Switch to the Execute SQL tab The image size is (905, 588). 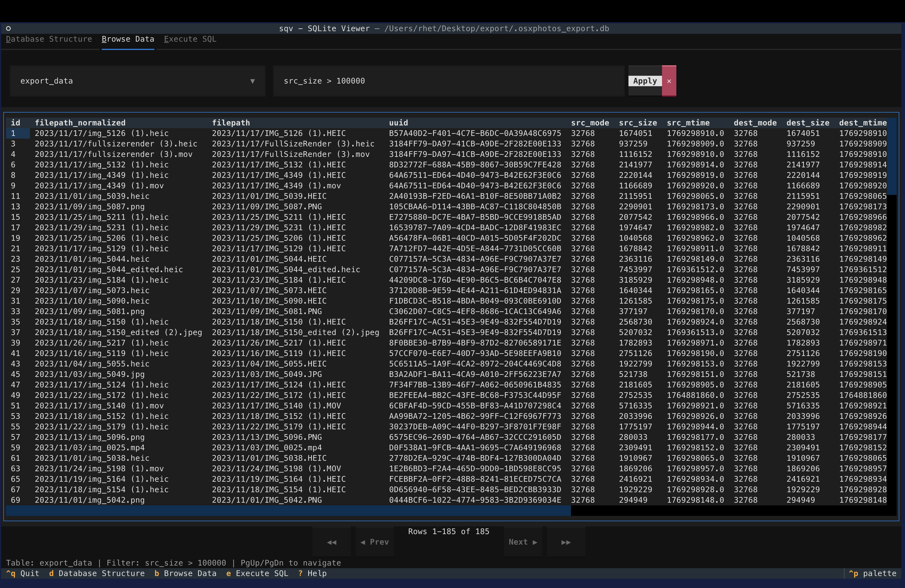pos(190,39)
